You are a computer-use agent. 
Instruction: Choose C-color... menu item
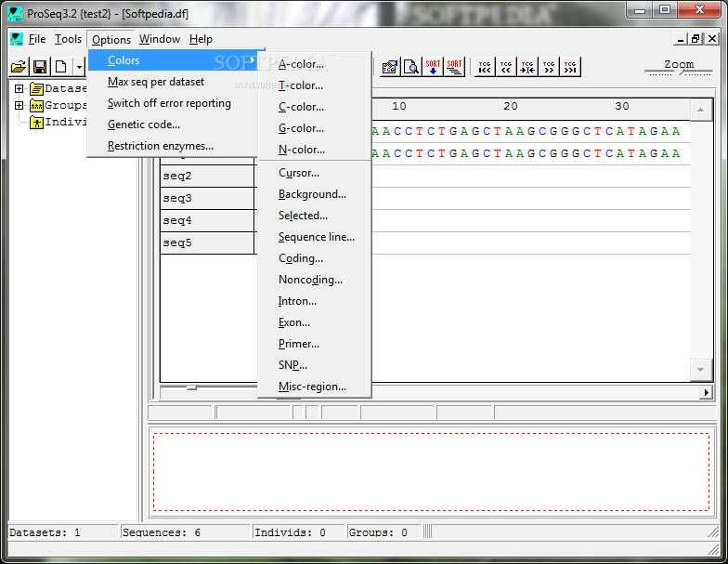[315, 107]
